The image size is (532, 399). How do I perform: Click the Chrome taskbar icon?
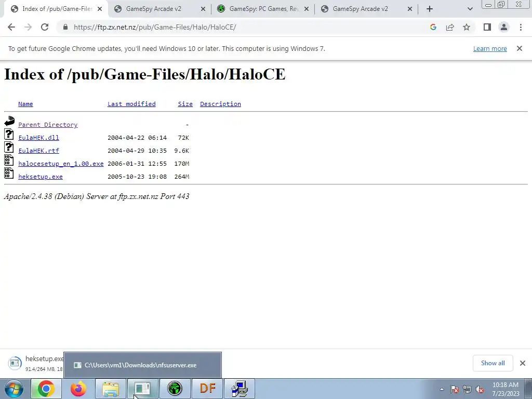[46, 389]
